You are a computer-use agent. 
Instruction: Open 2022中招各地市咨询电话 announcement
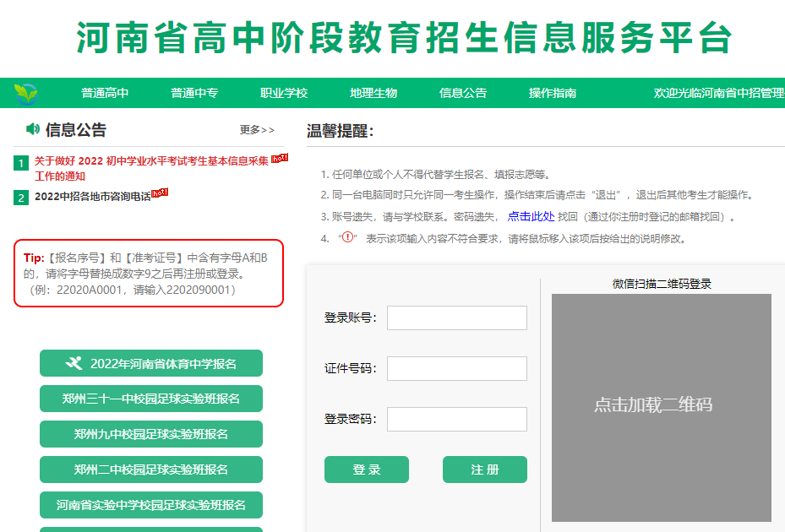click(92, 197)
